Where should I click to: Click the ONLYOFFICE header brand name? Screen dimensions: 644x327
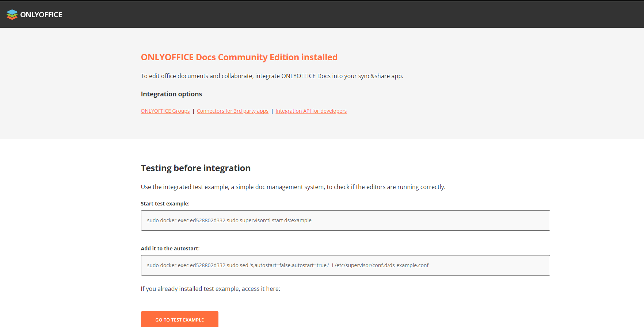41,15
